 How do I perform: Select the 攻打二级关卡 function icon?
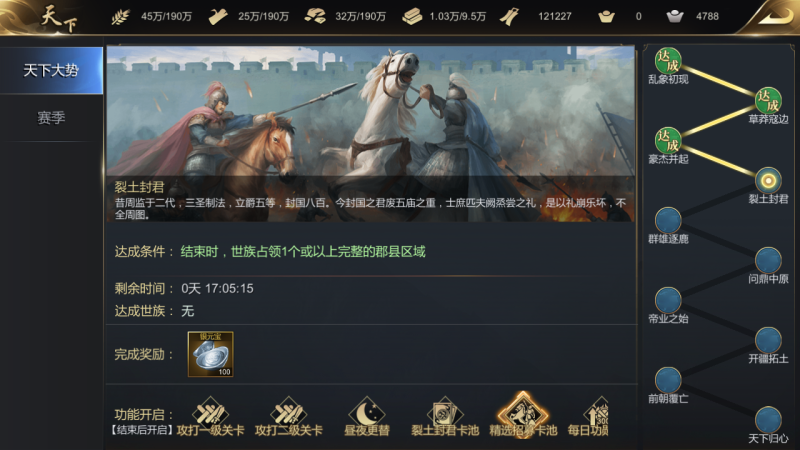[288, 413]
